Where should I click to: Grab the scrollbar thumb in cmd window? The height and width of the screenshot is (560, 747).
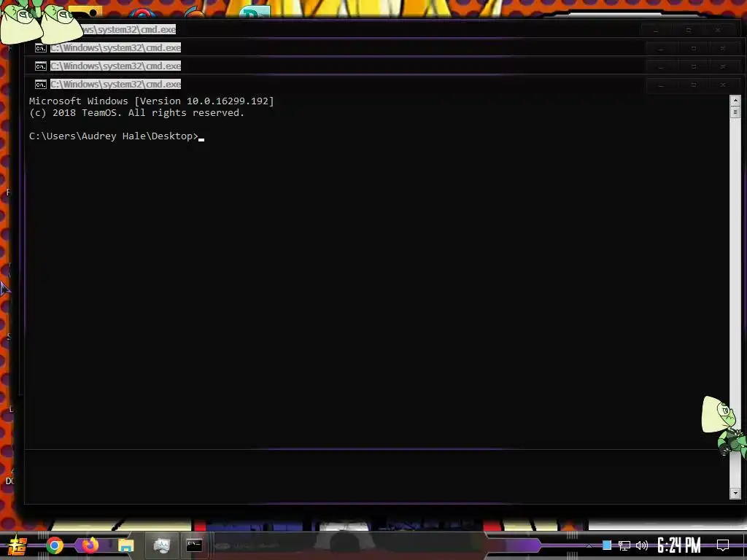click(x=735, y=112)
